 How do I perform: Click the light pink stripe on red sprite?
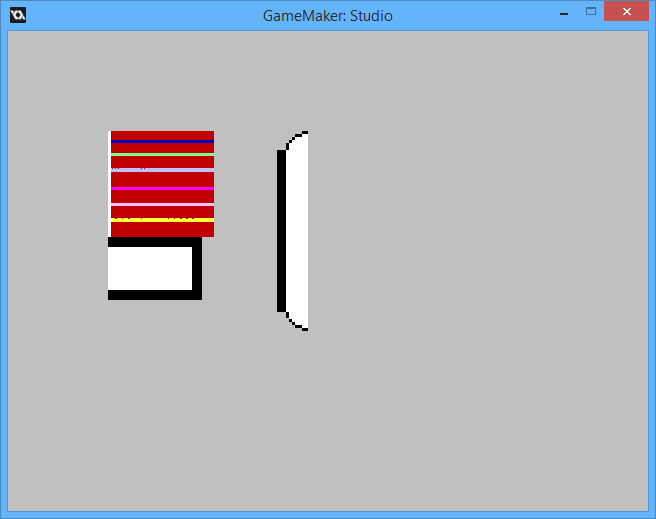point(162,204)
